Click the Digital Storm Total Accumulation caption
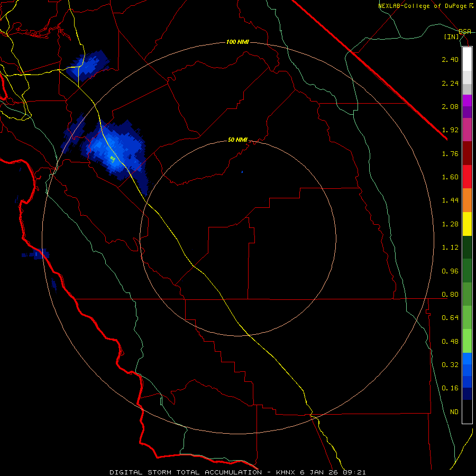Viewport: 476px width, 476px height. (237, 472)
